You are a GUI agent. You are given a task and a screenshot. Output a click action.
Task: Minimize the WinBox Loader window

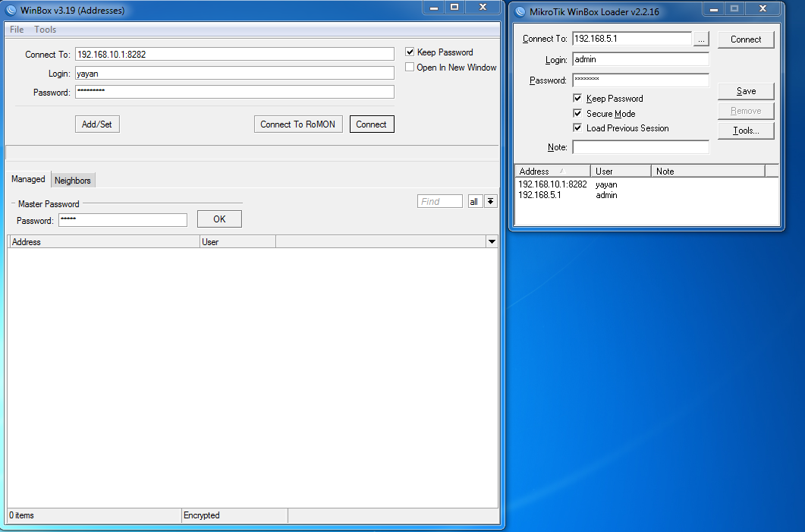click(x=714, y=9)
